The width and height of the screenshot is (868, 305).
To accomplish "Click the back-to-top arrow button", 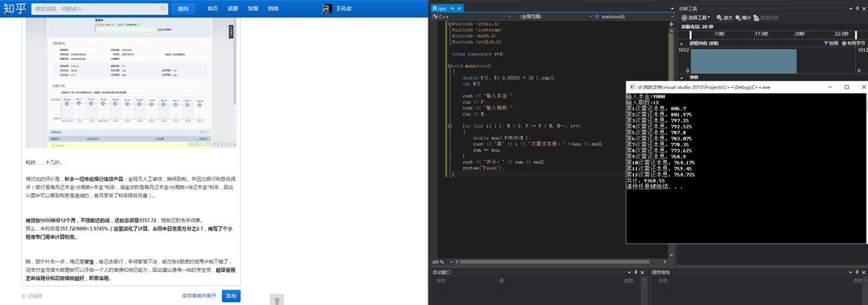I will pyautogui.click(x=278, y=300).
